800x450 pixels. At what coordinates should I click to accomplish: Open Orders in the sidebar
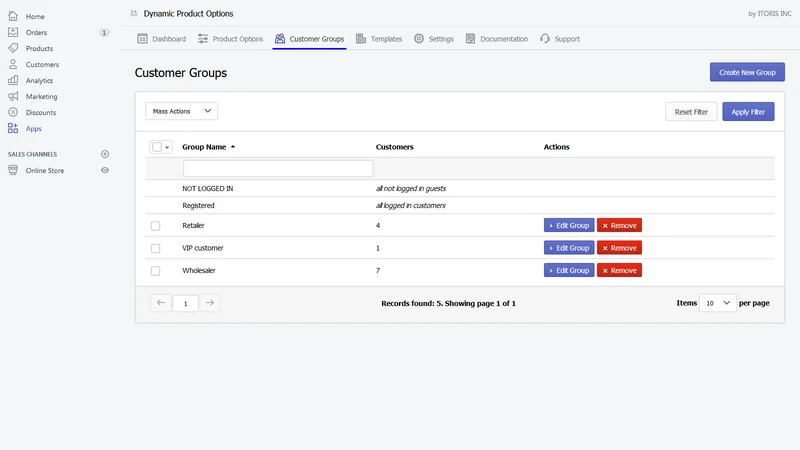[36, 32]
